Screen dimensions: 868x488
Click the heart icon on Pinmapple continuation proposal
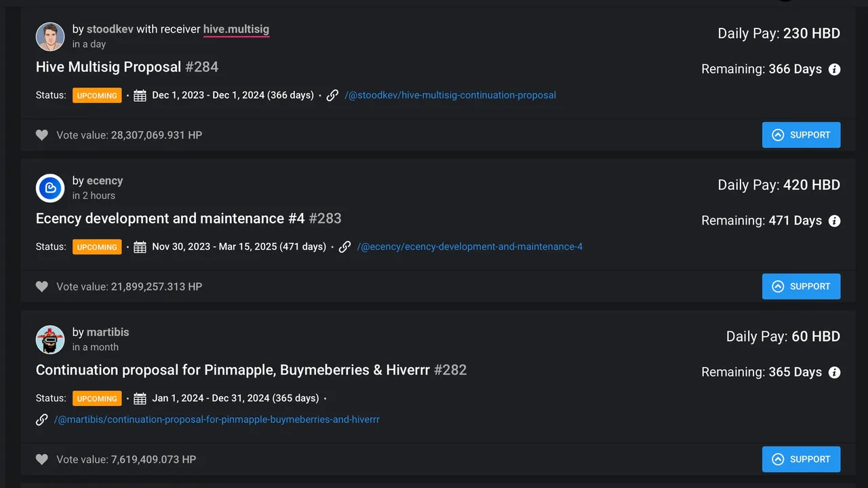[x=42, y=459]
